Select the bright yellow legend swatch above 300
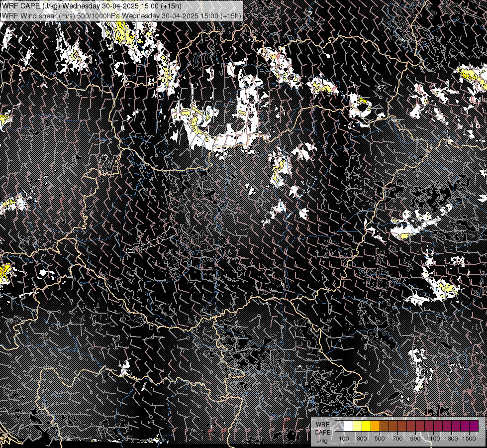Screen dimensions: 487x448 (367, 426)
